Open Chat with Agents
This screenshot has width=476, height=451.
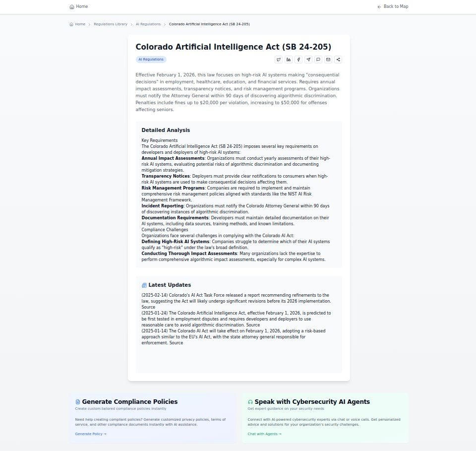[264, 434]
